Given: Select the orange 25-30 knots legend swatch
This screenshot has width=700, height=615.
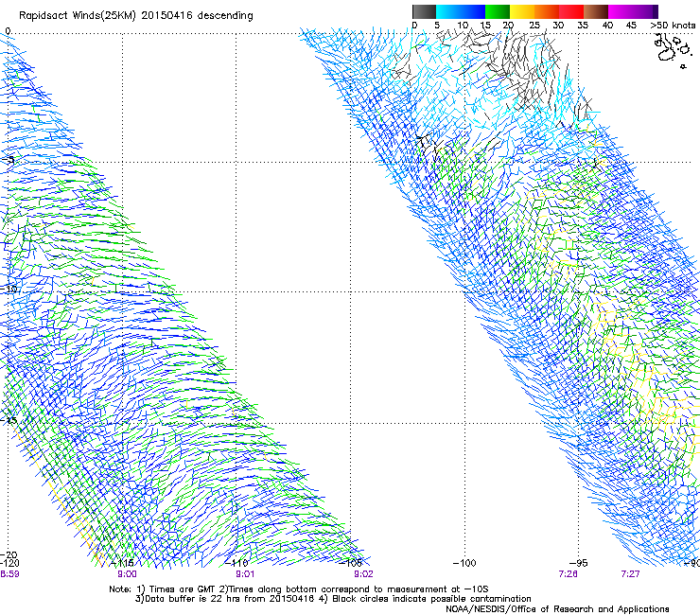Looking at the screenshot, I should pos(547,11).
